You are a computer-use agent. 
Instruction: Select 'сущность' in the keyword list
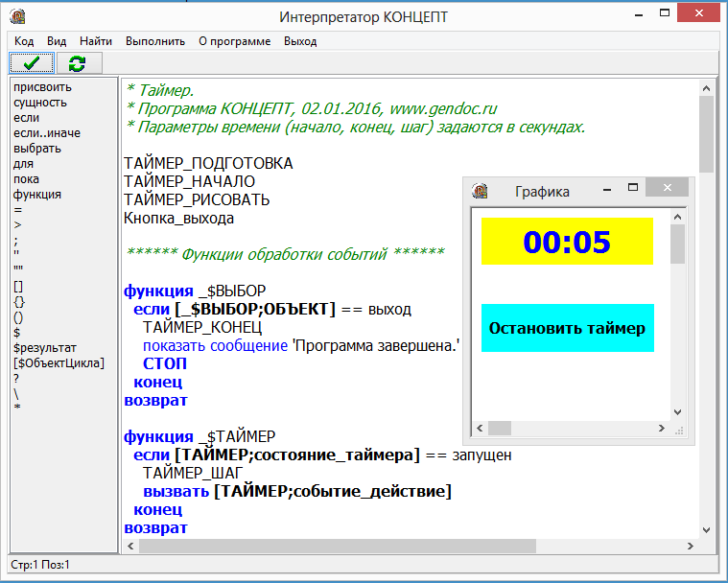point(40,103)
